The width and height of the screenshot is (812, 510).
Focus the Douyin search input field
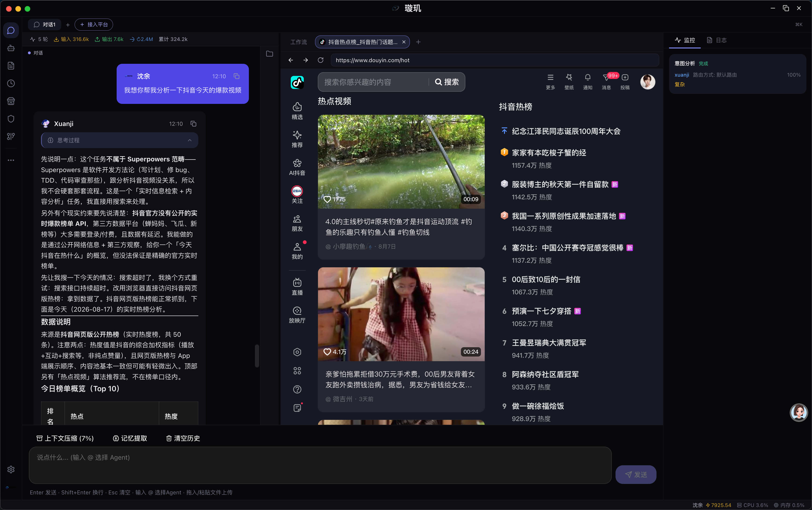click(x=374, y=82)
